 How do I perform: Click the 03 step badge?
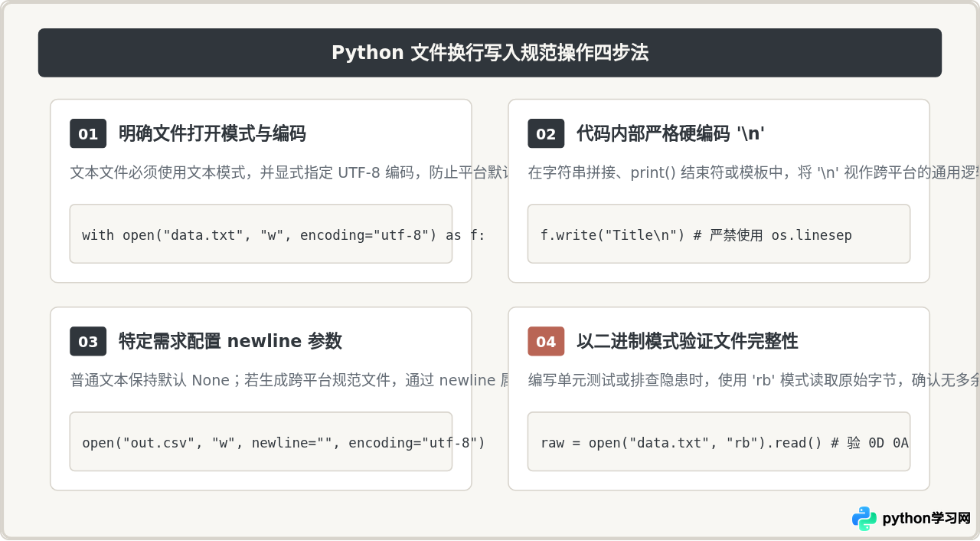(x=88, y=342)
